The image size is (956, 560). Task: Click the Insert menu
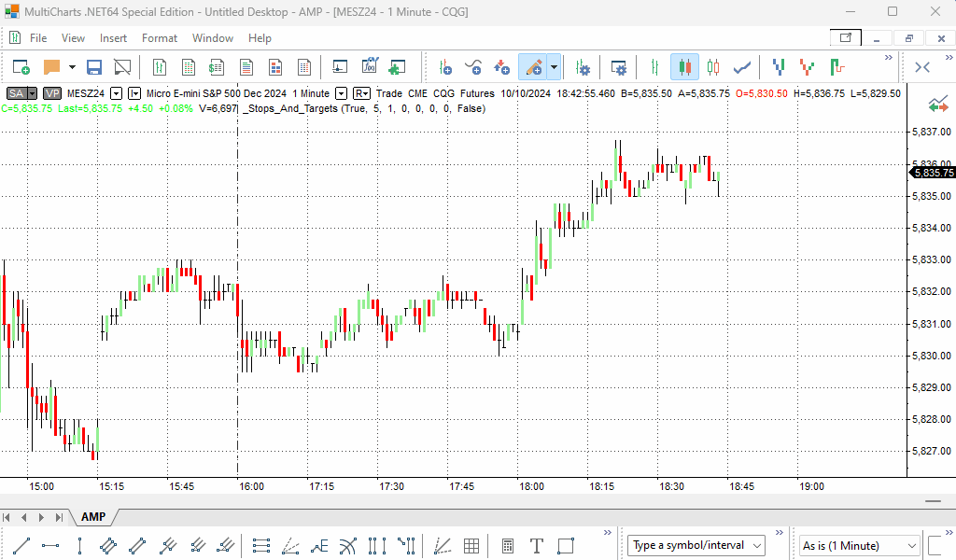pos(113,38)
